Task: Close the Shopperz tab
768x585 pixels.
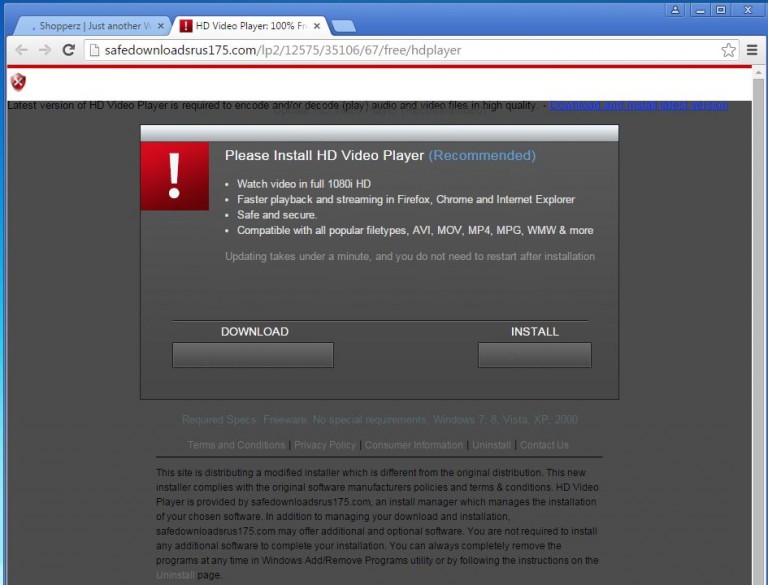Action: coord(161,26)
